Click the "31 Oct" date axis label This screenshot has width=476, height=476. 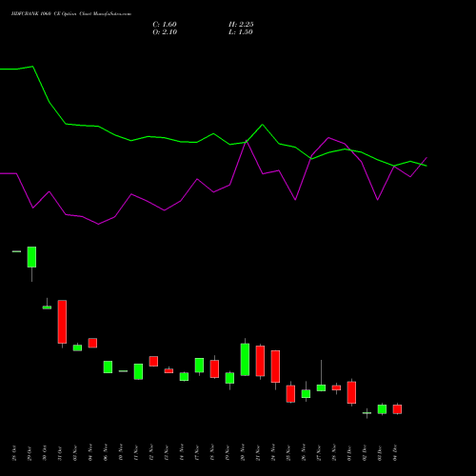point(60,453)
